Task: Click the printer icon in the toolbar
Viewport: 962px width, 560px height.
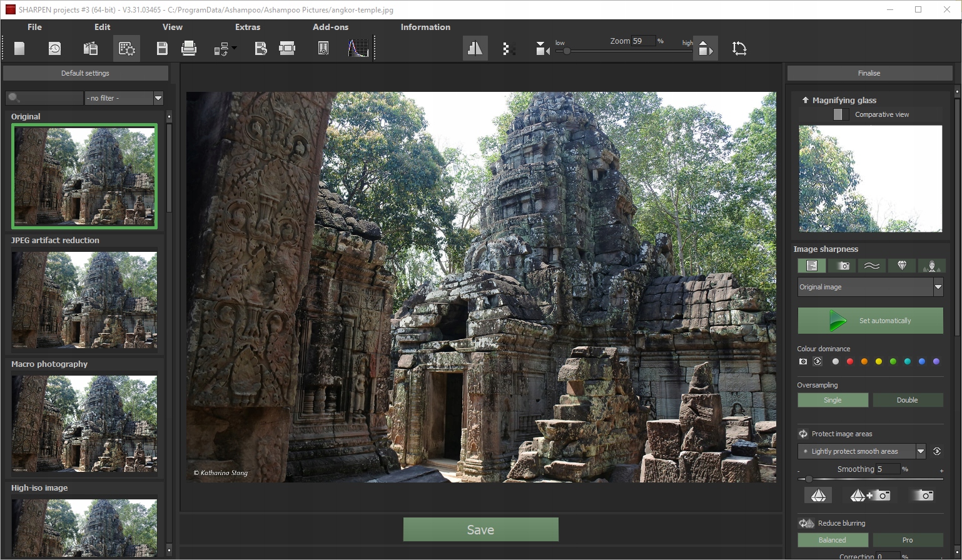Action: pos(188,49)
